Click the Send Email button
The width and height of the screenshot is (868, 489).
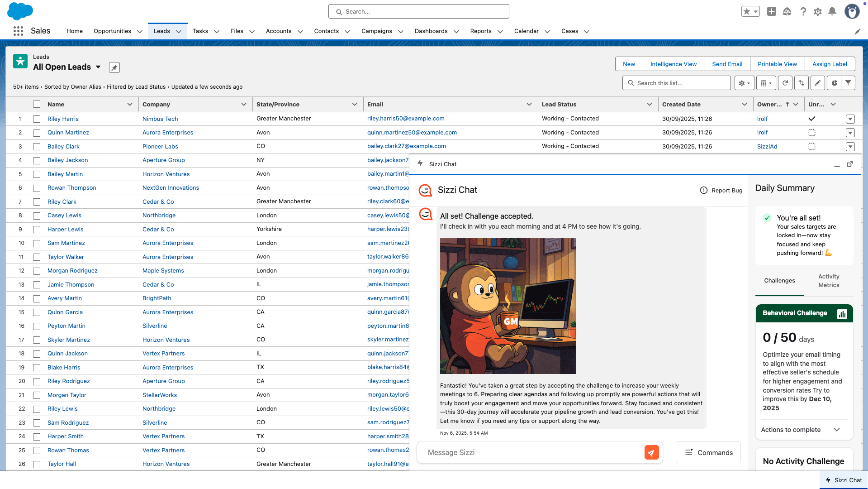pyautogui.click(x=727, y=64)
